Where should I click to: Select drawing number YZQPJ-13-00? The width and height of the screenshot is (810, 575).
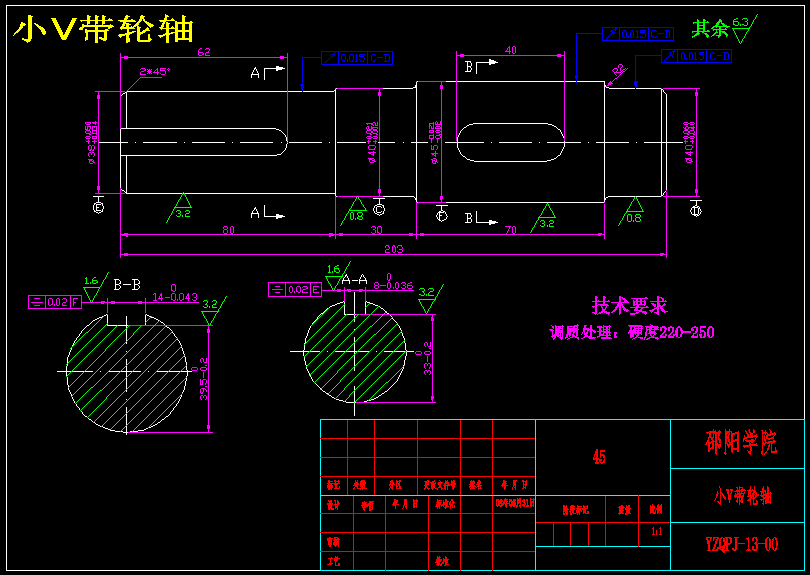(741, 544)
